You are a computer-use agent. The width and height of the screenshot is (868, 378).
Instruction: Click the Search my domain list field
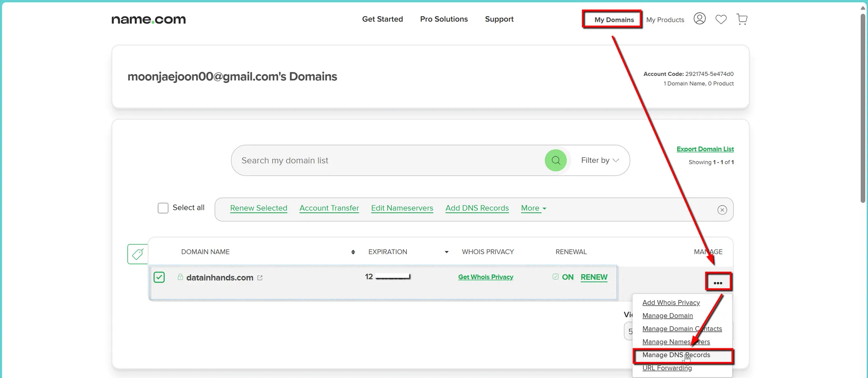click(x=388, y=160)
